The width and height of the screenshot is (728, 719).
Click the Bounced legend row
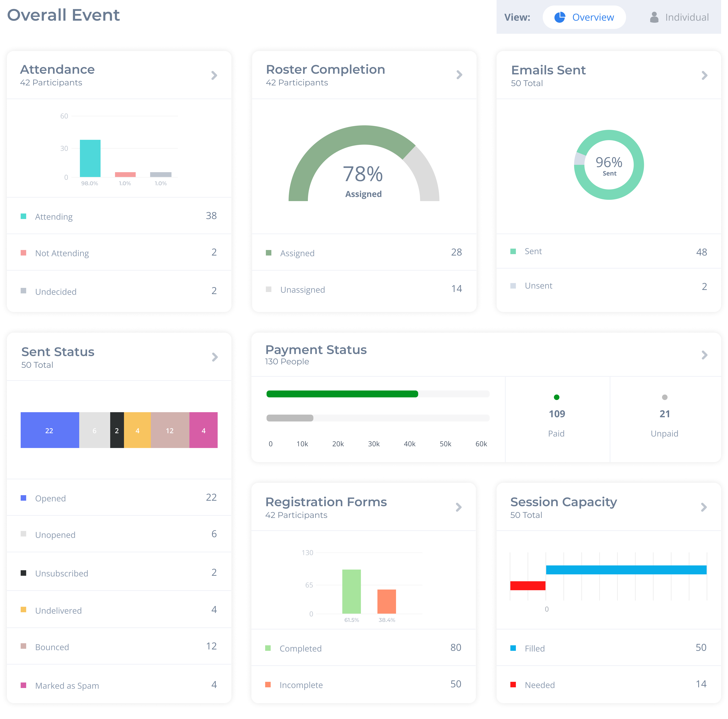coord(52,647)
